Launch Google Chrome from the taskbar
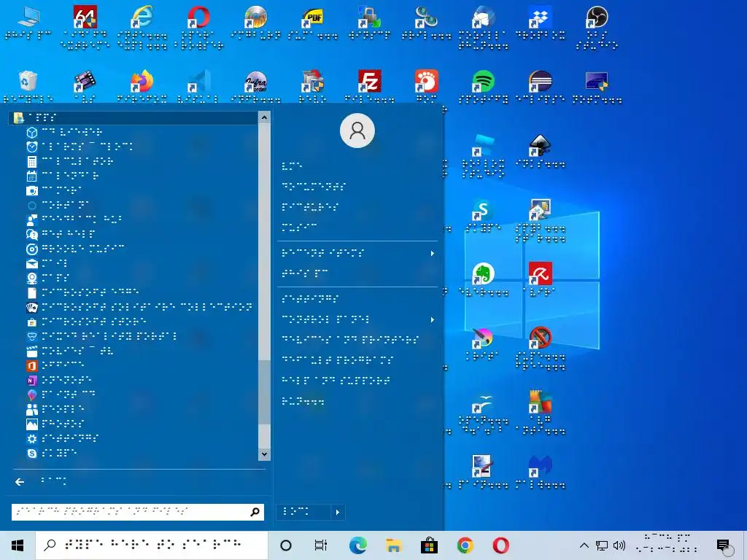747x560 pixels. click(x=465, y=545)
